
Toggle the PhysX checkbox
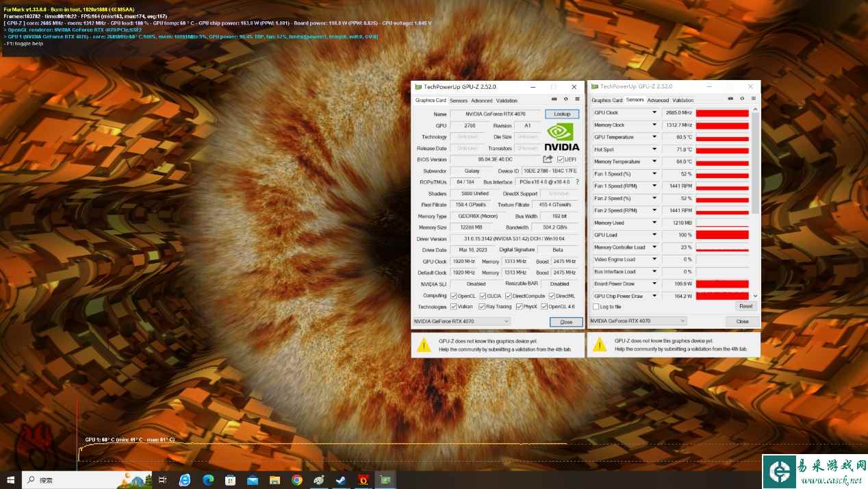click(x=518, y=307)
